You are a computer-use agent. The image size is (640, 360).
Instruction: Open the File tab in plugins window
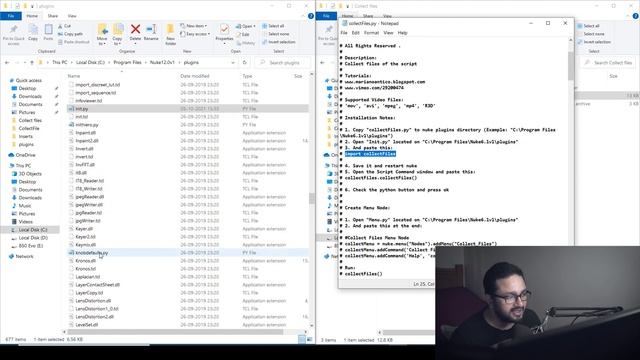tap(11, 16)
